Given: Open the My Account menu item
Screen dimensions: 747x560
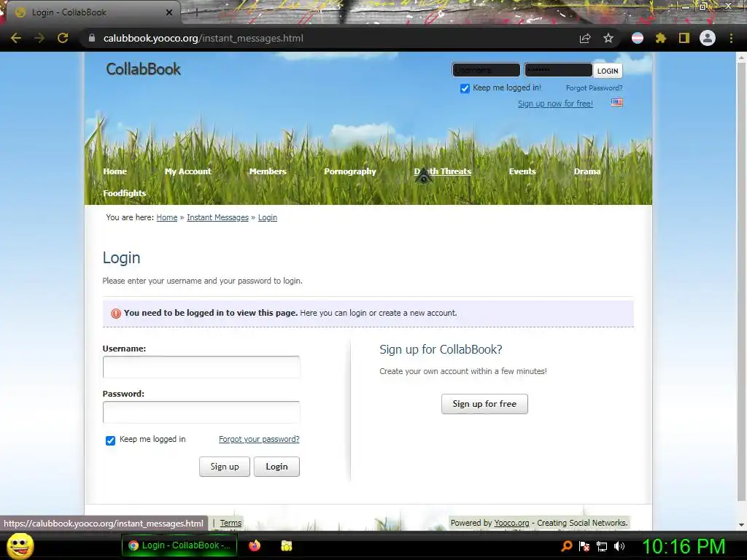Looking at the screenshot, I should tap(187, 171).
